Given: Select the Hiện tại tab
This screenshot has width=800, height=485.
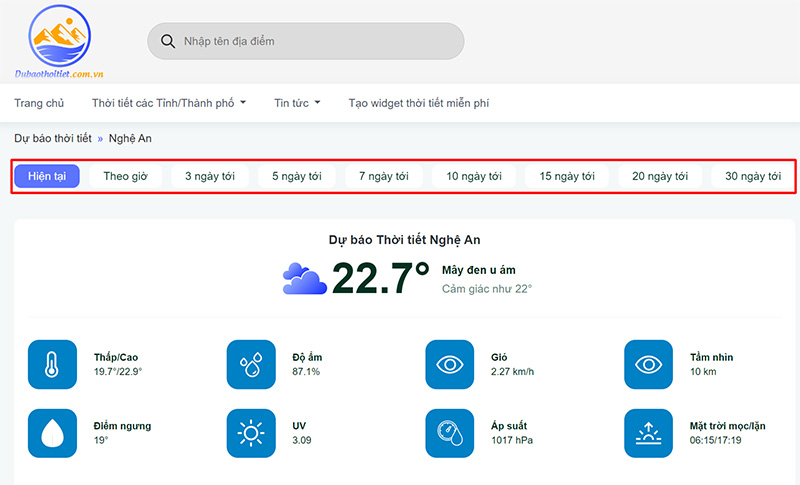Looking at the screenshot, I should [x=47, y=176].
